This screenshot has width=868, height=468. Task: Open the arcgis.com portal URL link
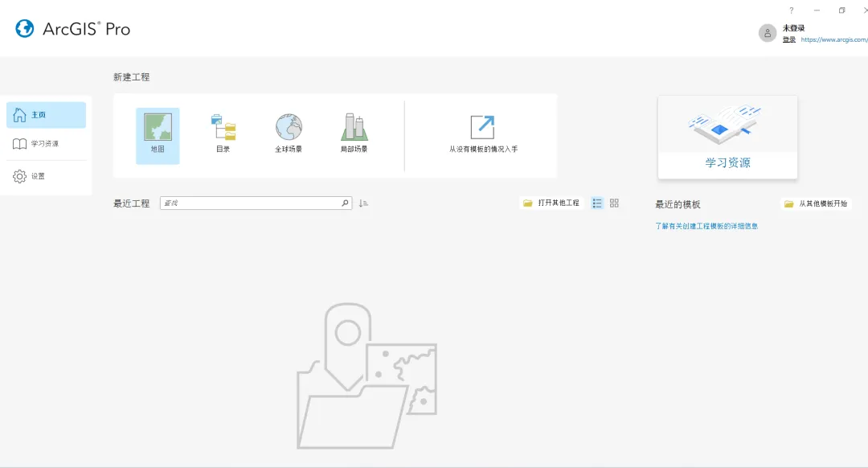(834, 39)
